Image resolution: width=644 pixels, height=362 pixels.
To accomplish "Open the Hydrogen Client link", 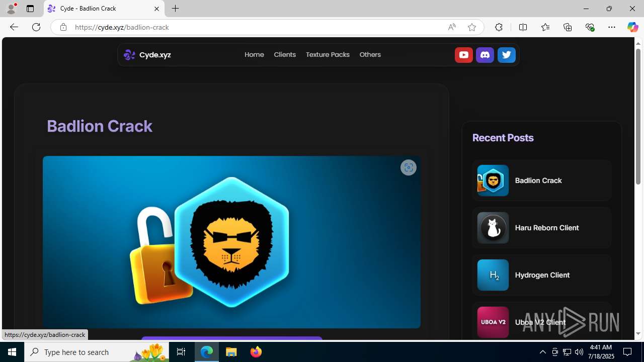I will click(542, 275).
